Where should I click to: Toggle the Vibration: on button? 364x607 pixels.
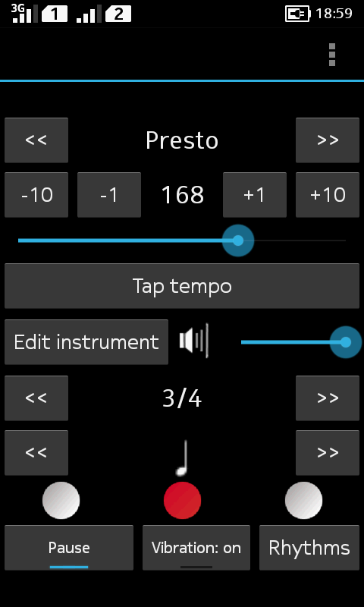[x=196, y=548]
